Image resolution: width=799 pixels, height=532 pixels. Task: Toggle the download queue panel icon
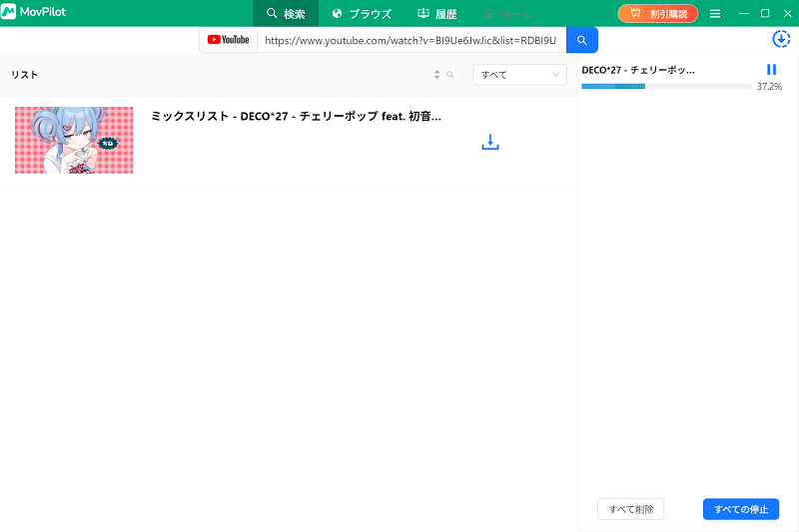(781, 39)
